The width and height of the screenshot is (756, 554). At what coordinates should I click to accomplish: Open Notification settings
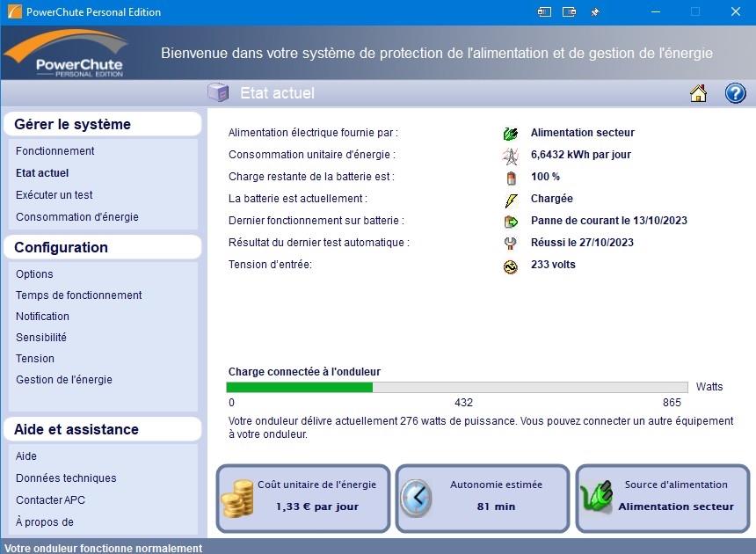coord(42,317)
